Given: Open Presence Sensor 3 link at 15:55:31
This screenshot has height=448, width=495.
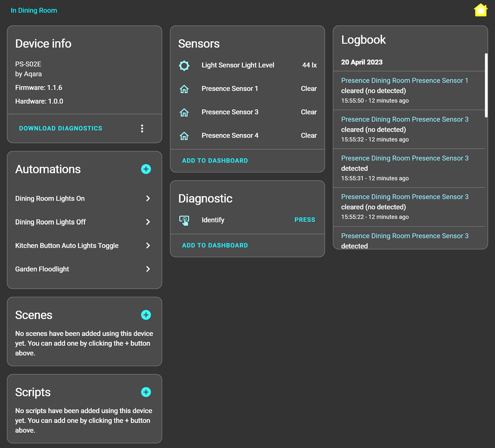Looking at the screenshot, I should (x=405, y=158).
